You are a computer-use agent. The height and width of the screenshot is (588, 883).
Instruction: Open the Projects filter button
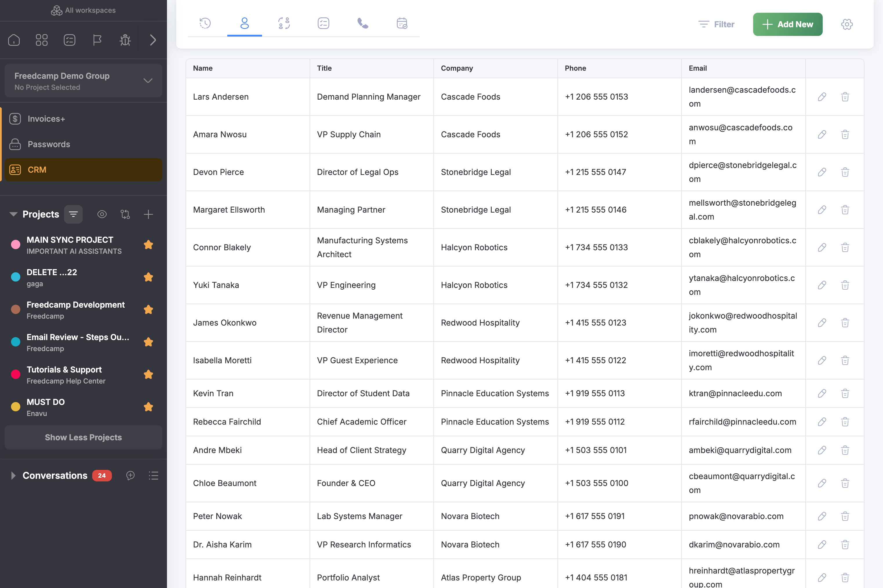pos(73,214)
